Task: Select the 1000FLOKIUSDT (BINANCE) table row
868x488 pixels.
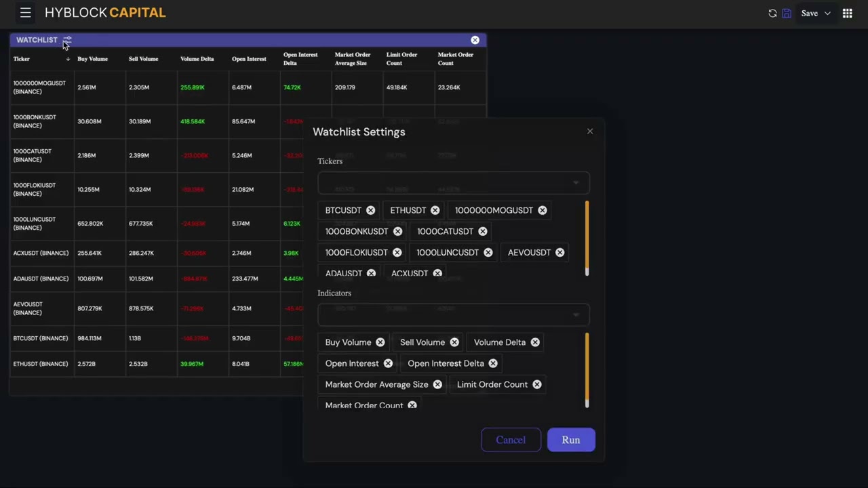Action: (248, 189)
